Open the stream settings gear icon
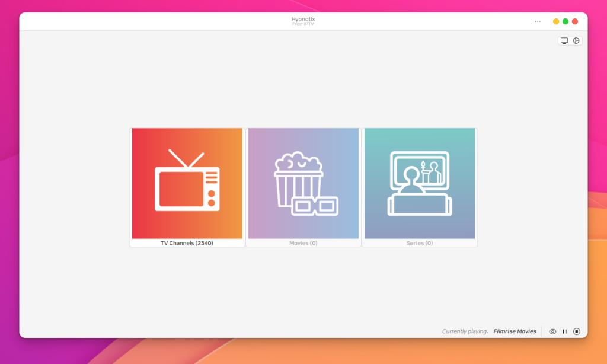The image size is (607, 364). click(577, 40)
